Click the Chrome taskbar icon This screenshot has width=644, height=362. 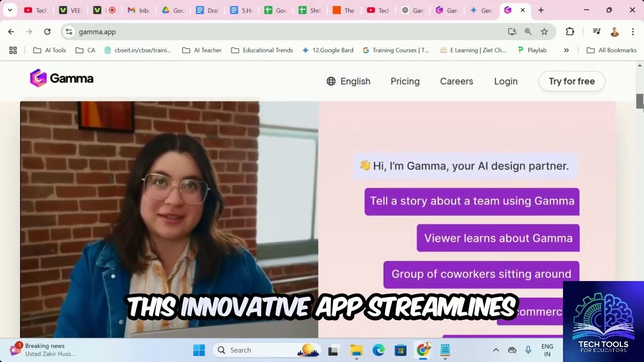[x=423, y=350]
